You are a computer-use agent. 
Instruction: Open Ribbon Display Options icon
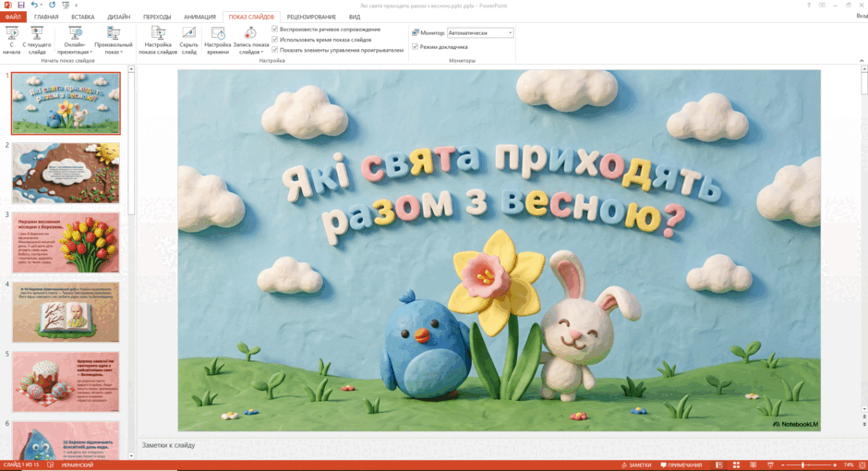822,5
